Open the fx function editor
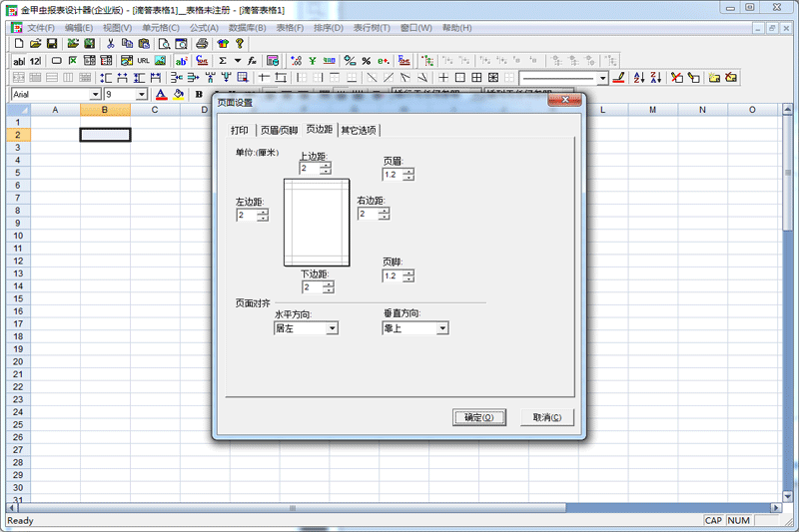The image size is (799, 532). pos(253,61)
